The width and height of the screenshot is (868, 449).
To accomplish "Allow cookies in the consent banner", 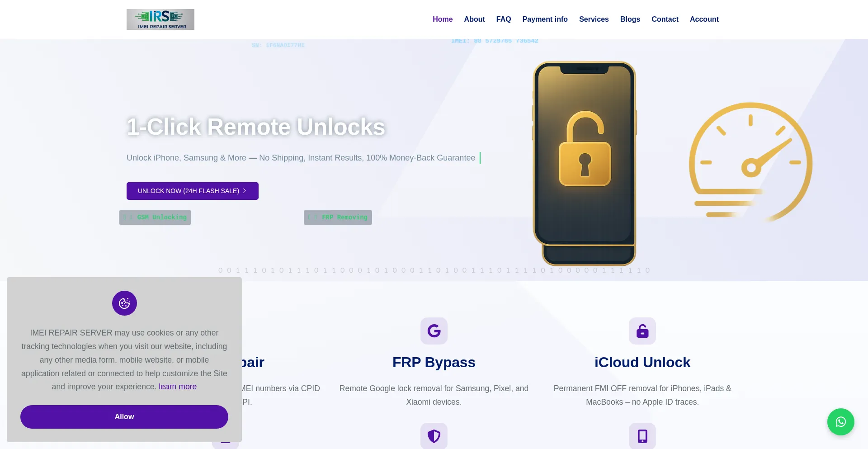I will tap(124, 417).
